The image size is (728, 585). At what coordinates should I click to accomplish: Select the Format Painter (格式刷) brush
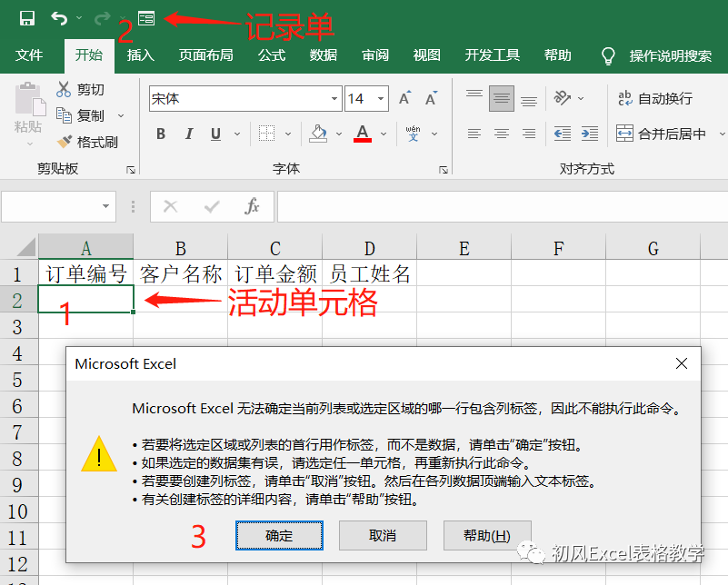(x=64, y=141)
